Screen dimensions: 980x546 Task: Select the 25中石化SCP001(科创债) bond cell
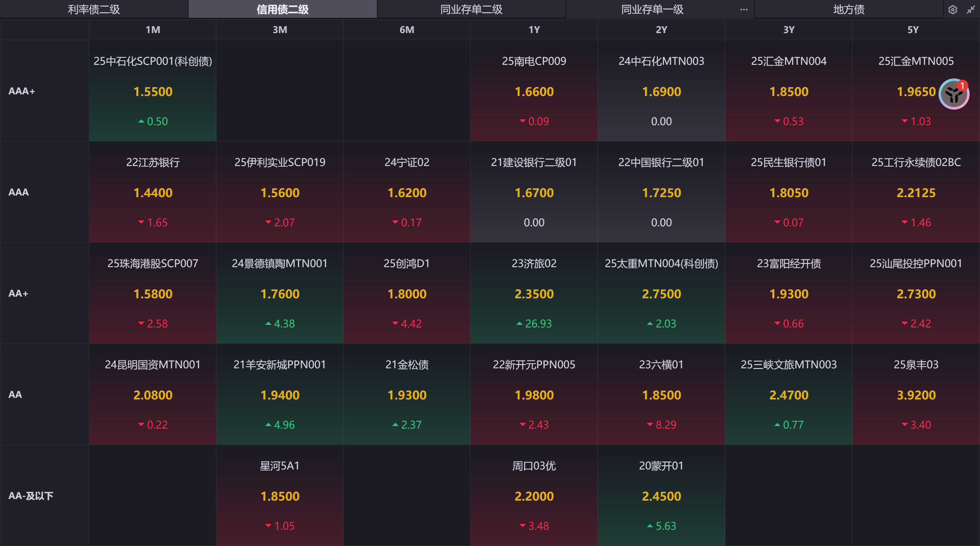coord(153,91)
